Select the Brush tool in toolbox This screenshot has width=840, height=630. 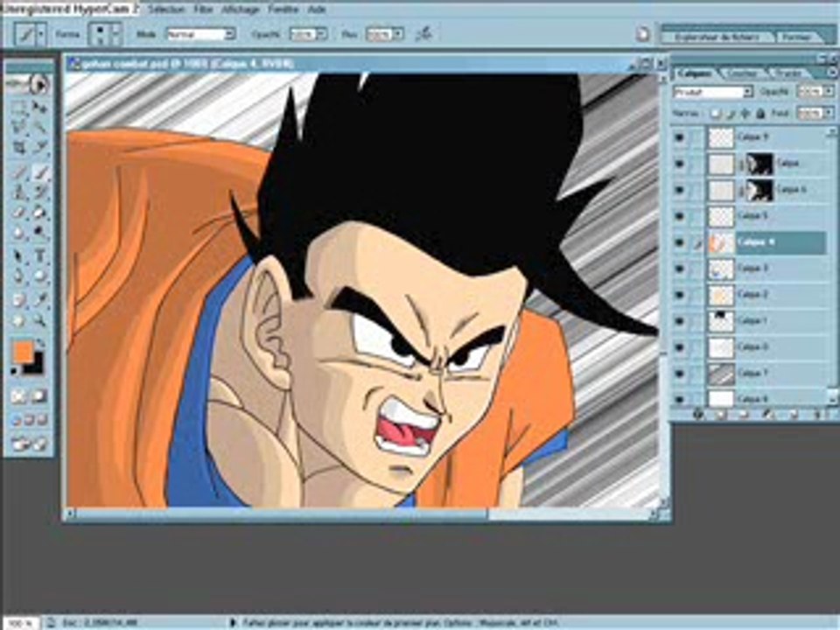click(39, 172)
